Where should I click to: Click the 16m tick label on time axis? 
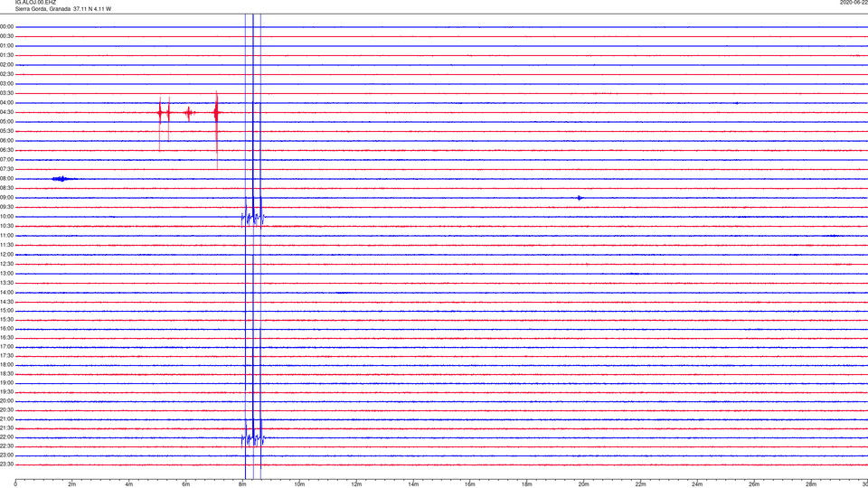pyautogui.click(x=470, y=484)
